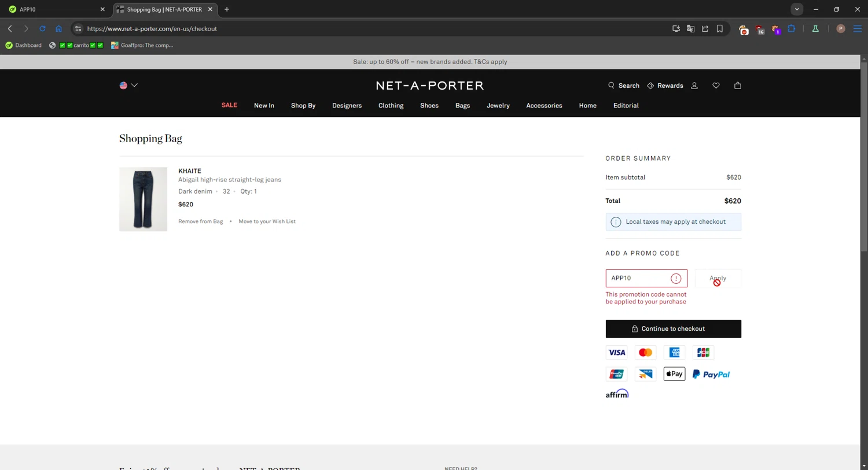Close the APP10 browser tab
The image size is (868, 470).
coord(102,9)
